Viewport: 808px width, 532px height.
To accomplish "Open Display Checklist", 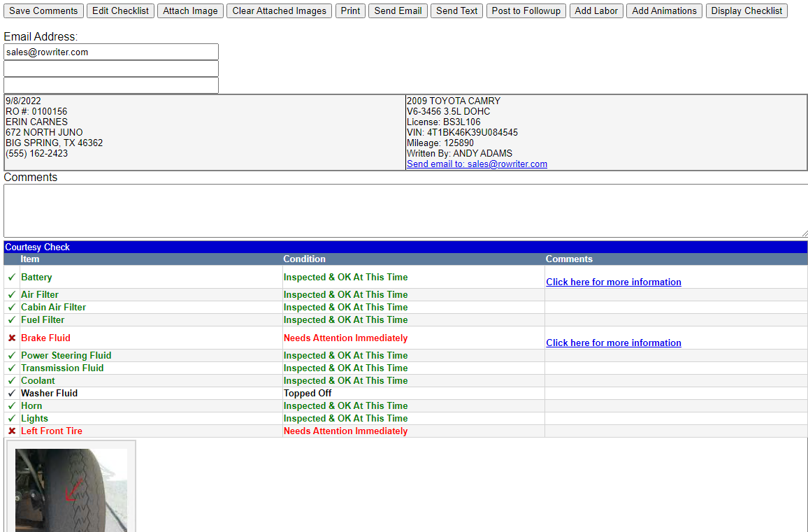I will (x=746, y=10).
